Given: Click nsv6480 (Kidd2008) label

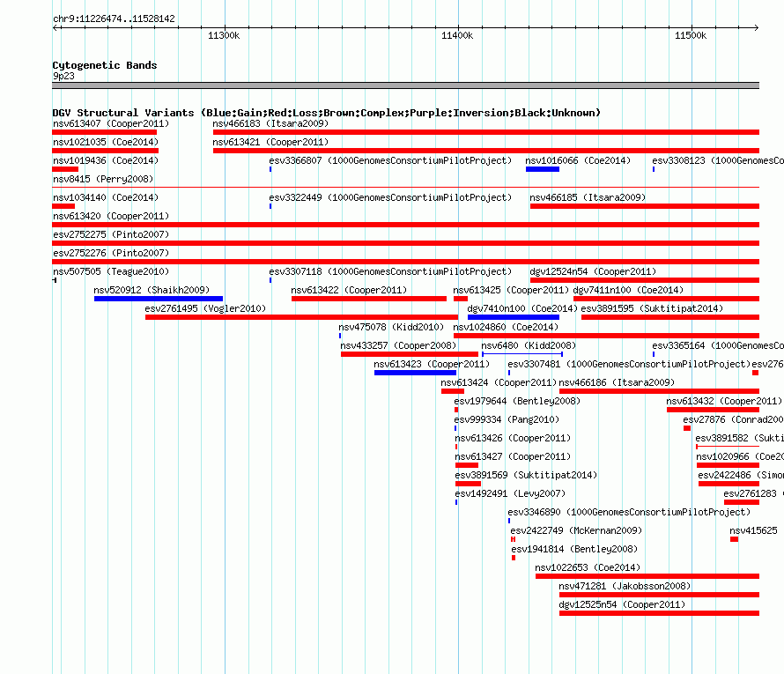Looking at the screenshot, I should point(529,345).
